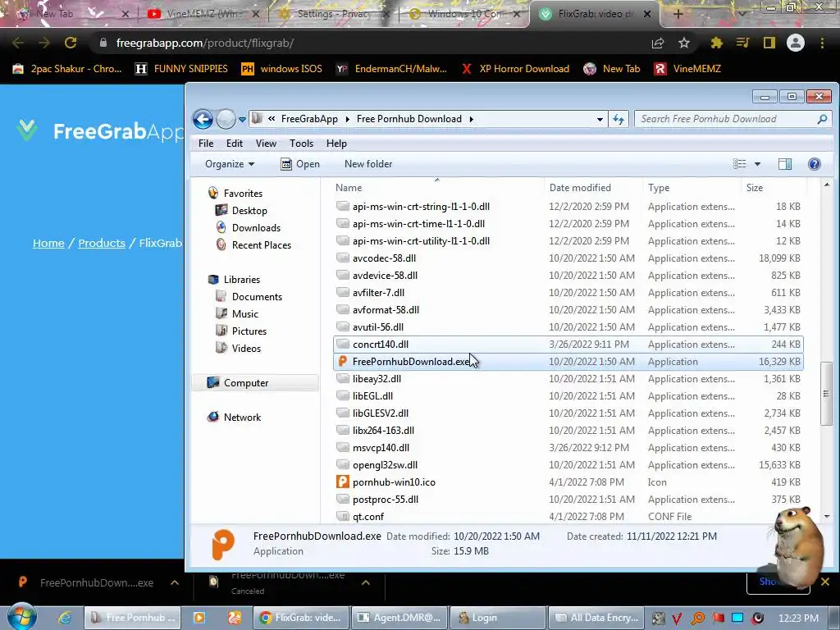Image resolution: width=840 pixels, height=630 pixels.
Task: Toggle the preview pane icon
Action: 785,164
